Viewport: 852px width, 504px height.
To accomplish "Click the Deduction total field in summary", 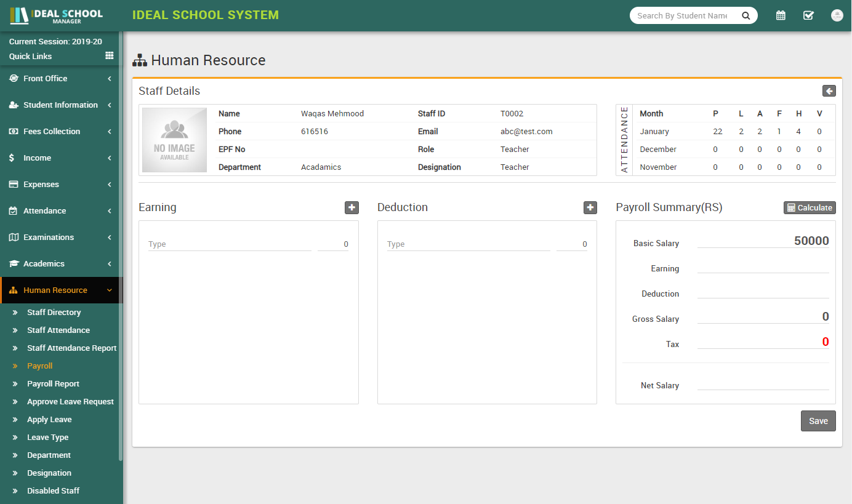I will click(763, 292).
